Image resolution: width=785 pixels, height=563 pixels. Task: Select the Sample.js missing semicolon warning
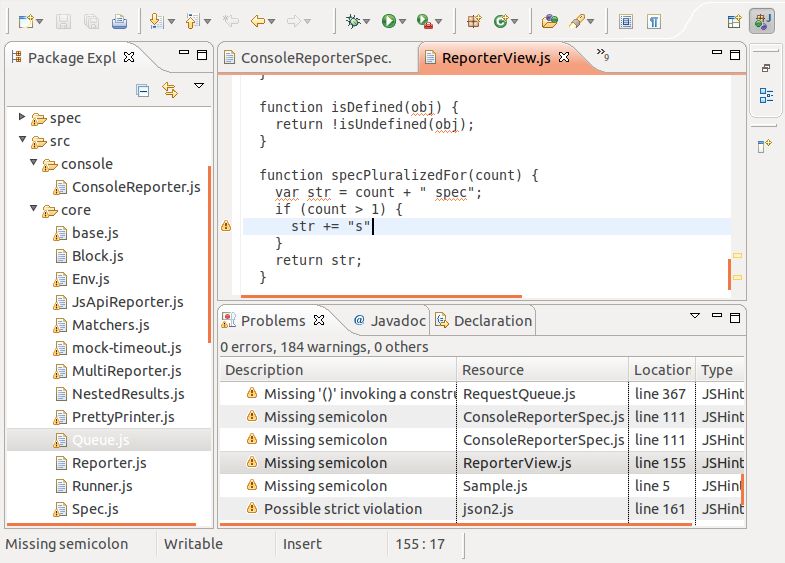(x=482, y=486)
